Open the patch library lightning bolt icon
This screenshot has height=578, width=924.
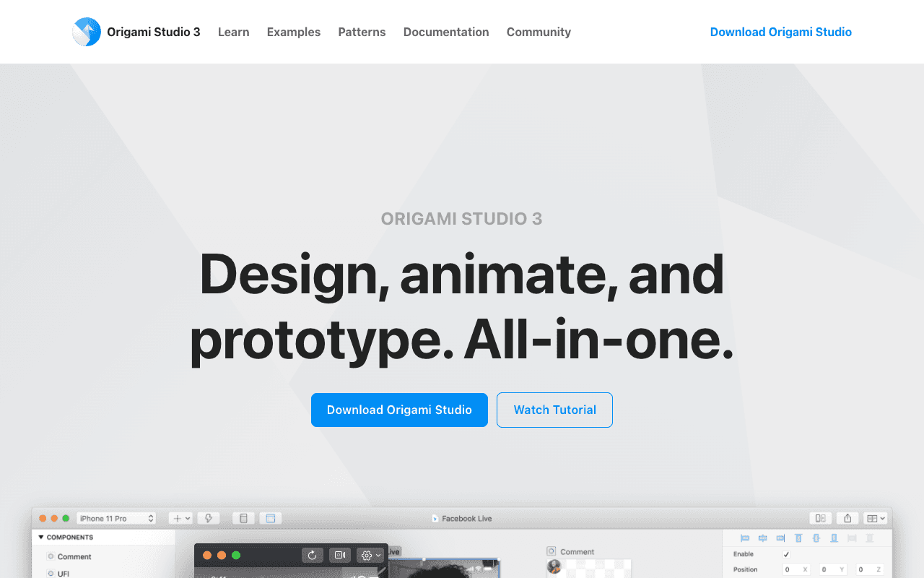coord(208,517)
